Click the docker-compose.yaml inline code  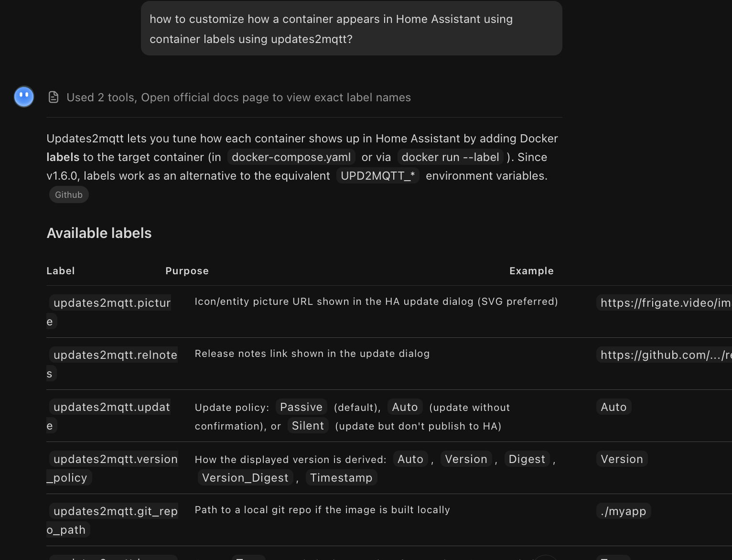pyautogui.click(x=291, y=157)
